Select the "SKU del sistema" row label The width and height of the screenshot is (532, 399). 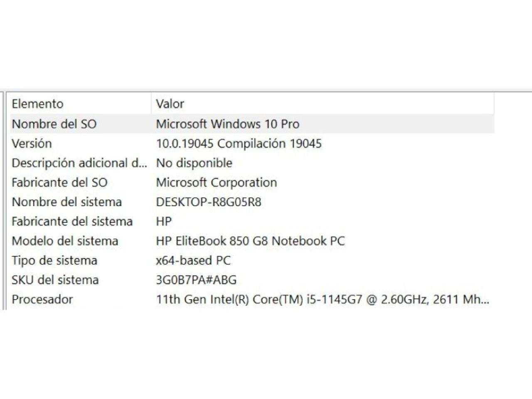(x=55, y=280)
